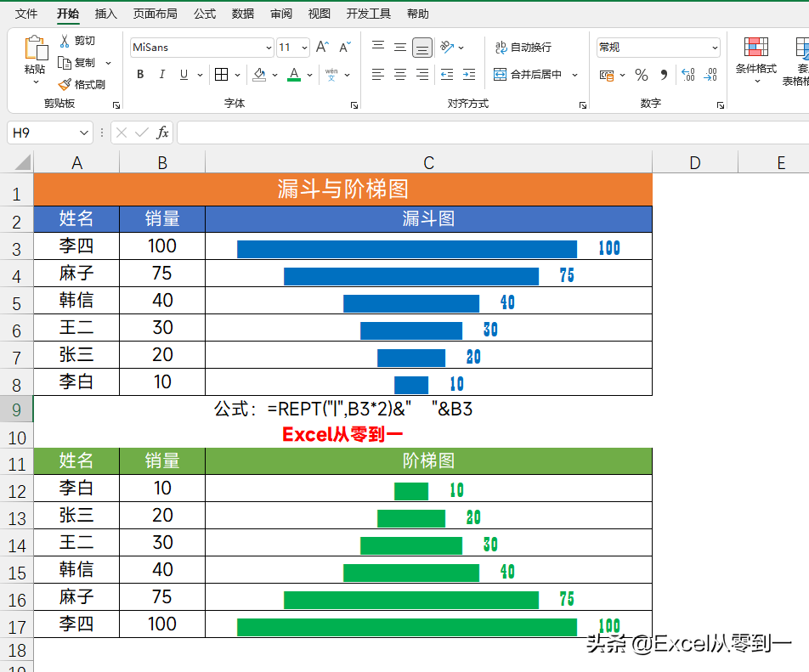This screenshot has width=809, height=672.
Task: Click the Paste clipboard icon
Action: (36, 48)
